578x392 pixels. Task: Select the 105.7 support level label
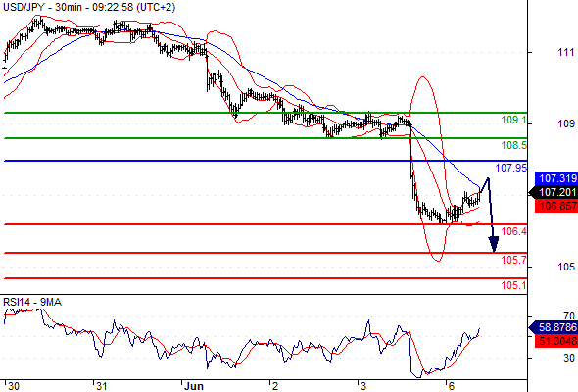(x=514, y=260)
